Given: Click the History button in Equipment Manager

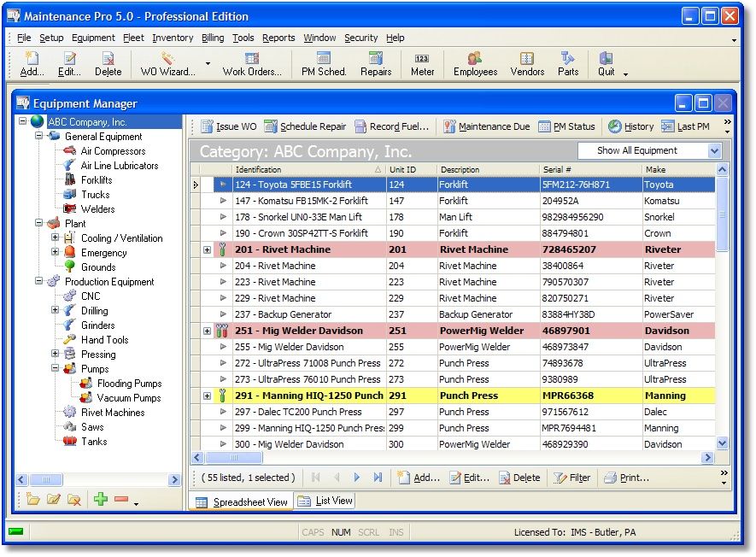Looking at the screenshot, I should [630, 126].
